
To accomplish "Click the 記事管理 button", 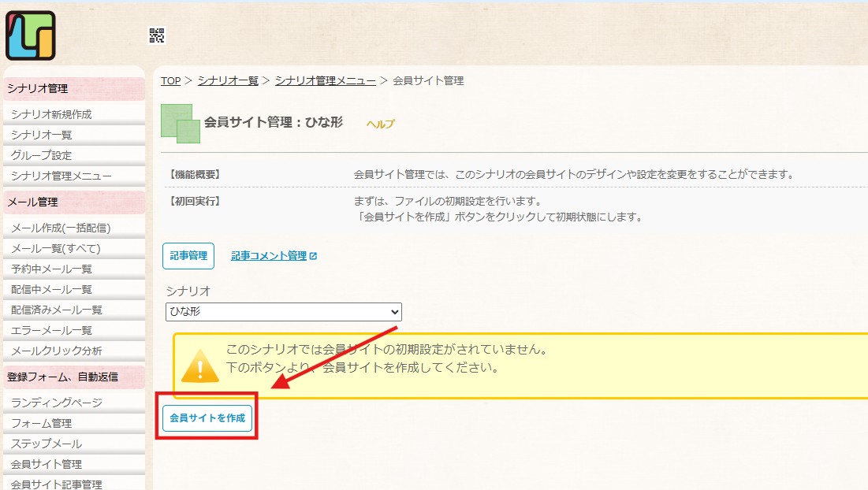I will pos(188,255).
